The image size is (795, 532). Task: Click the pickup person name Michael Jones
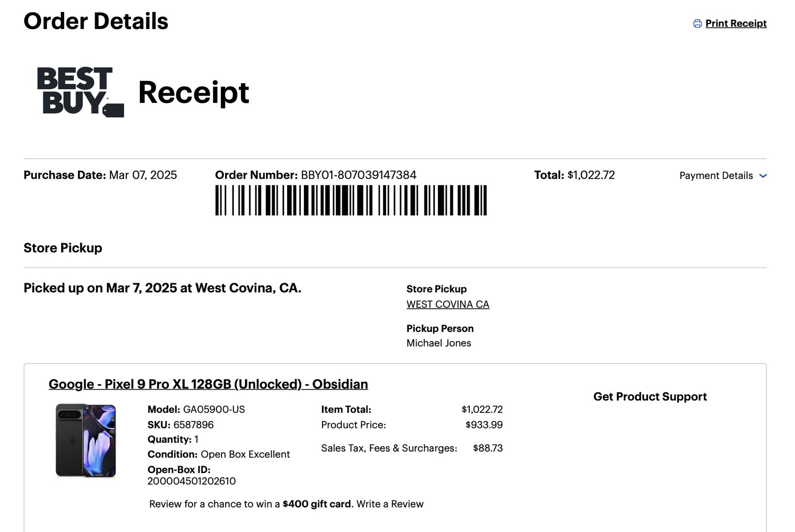[438, 343]
